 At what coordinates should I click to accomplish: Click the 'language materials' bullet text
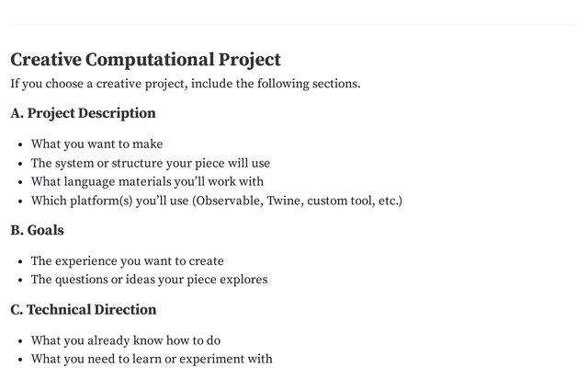point(147,182)
